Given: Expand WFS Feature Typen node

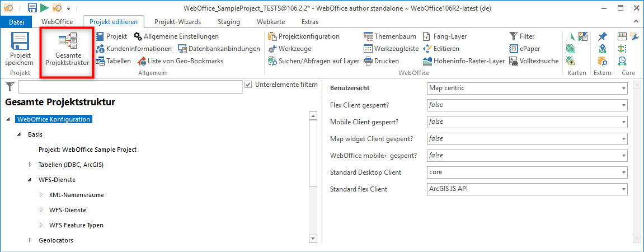Looking at the screenshot, I should click(x=41, y=225).
